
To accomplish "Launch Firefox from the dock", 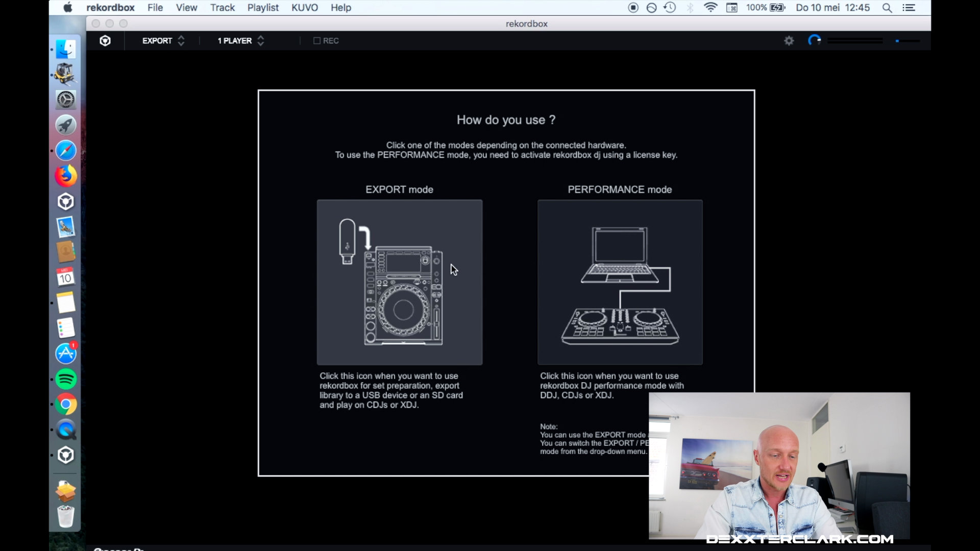I will (x=66, y=176).
